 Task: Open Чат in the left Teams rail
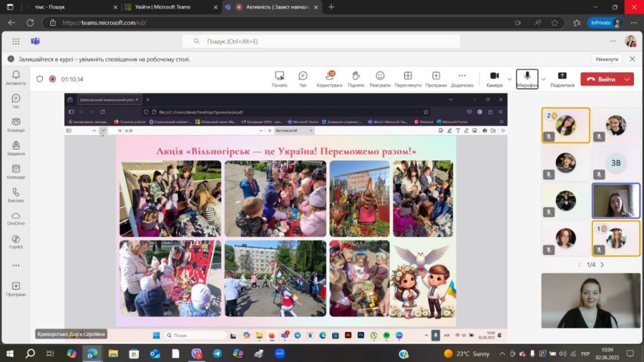16,101
